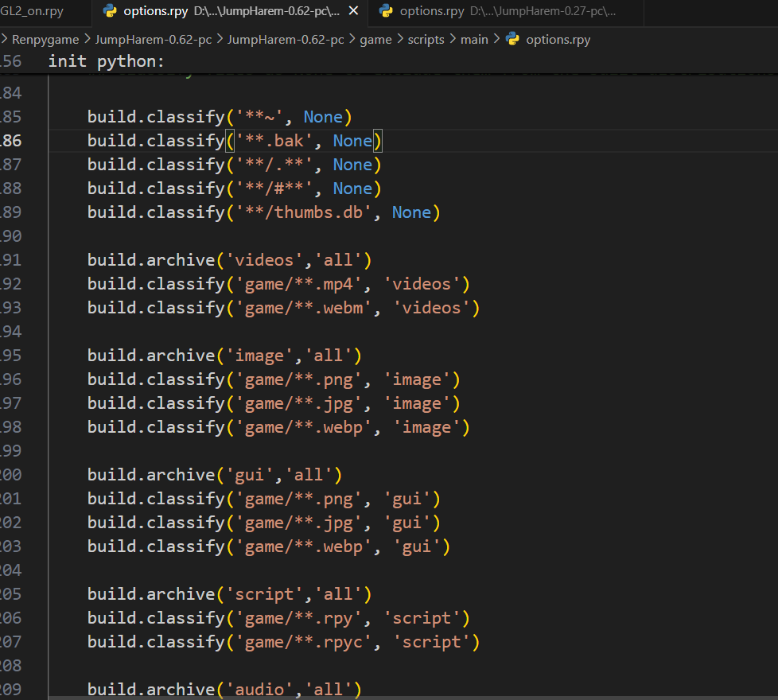Viewport: 778px width, 700px height.
Task: Click build.archive('audio','all') line
Action: 225,689
